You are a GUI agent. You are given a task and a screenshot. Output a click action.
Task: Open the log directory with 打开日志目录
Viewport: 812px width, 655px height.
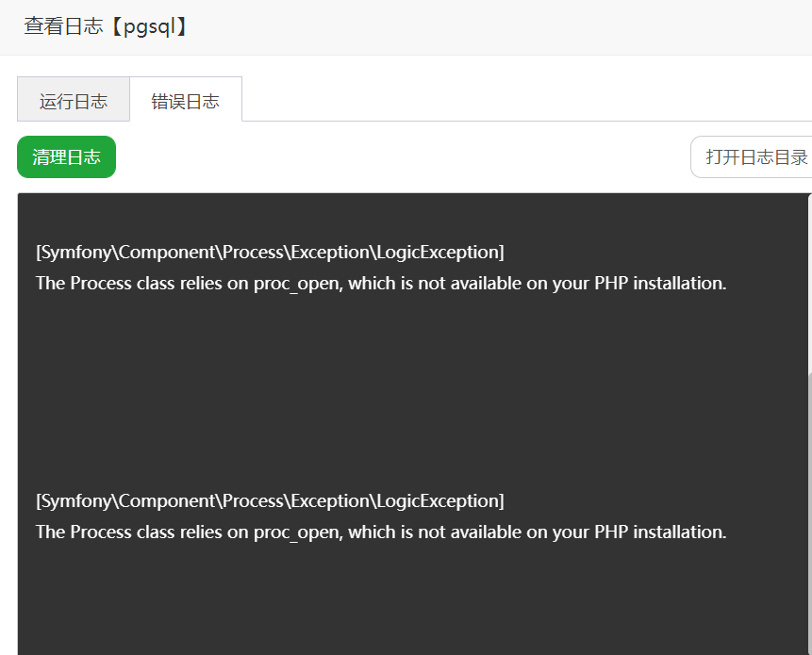pyautogui.click(x=755, y=156)
